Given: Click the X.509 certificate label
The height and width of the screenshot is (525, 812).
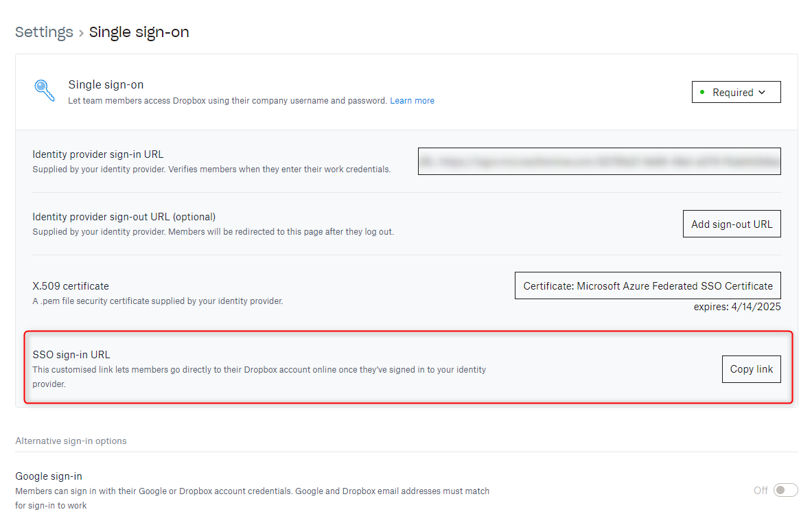Looking at the screenshot, I should (71, 286).
